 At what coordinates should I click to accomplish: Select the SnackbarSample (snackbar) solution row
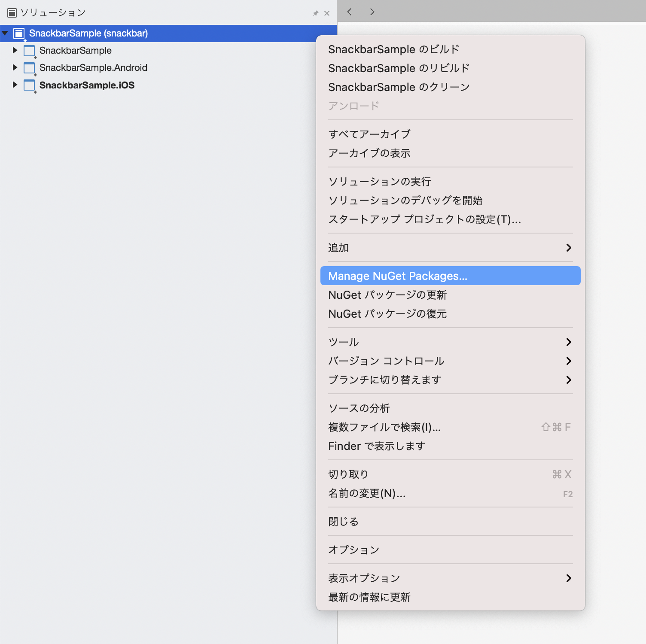pyautogui.click(x=168, y=33)
